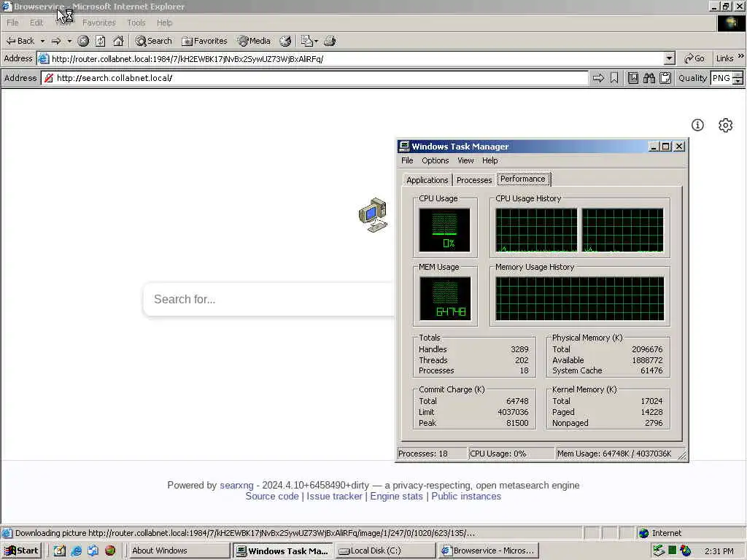Screen dimensions: 747x560
Task: Open the IE Favorites menu
Action: pos(99,23)
